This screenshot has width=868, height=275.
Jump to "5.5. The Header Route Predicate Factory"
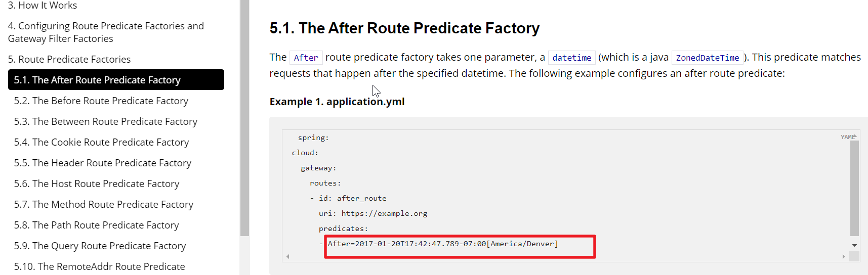coord(103,163)
